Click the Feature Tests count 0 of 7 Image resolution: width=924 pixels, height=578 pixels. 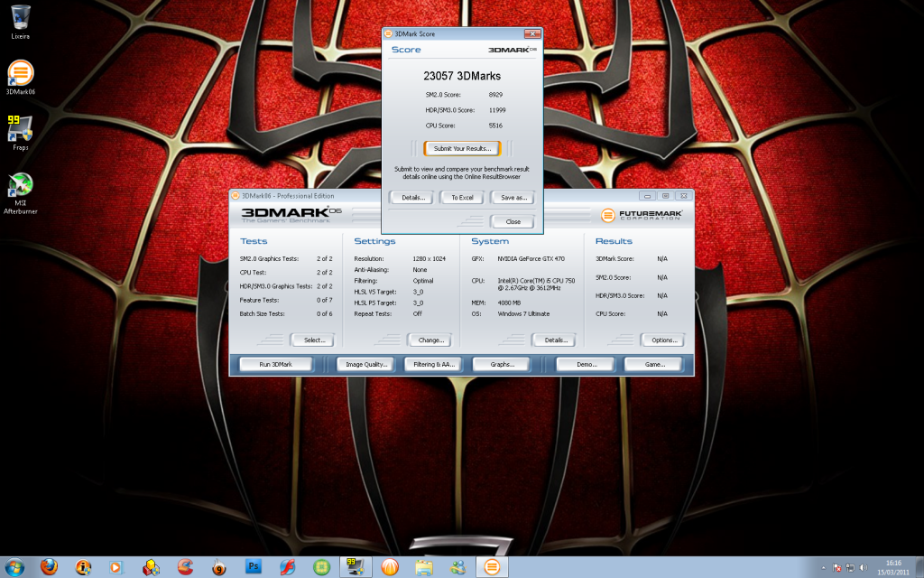pyautogui.click(x=324, y=300)
